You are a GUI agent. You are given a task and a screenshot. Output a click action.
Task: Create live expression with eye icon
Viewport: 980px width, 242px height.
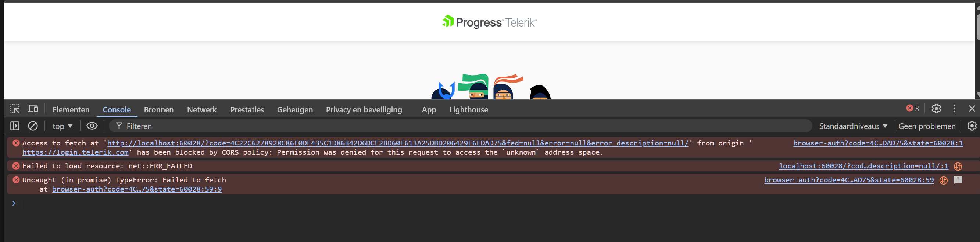pyautogui.click(x=92, y=126)
